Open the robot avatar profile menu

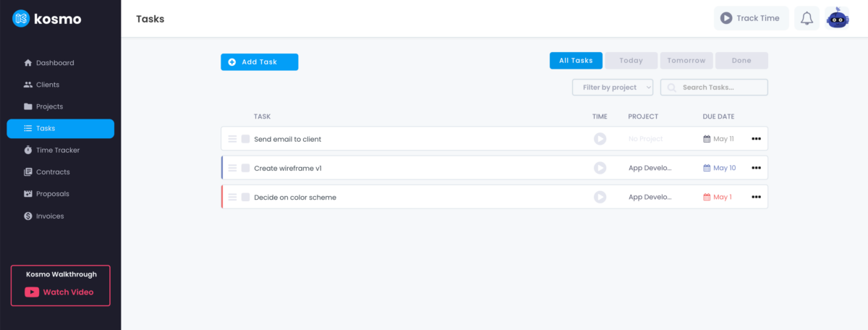tap(837, 18)
